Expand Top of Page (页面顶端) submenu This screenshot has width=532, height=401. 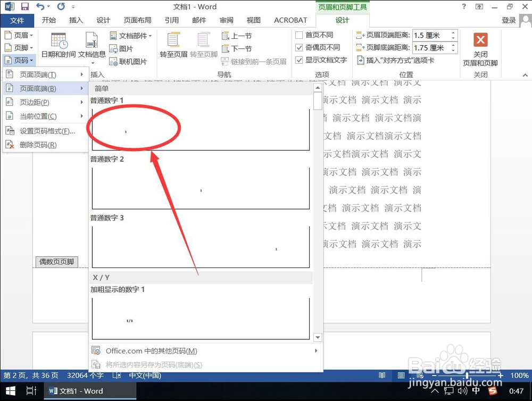[x=45, y=74]
